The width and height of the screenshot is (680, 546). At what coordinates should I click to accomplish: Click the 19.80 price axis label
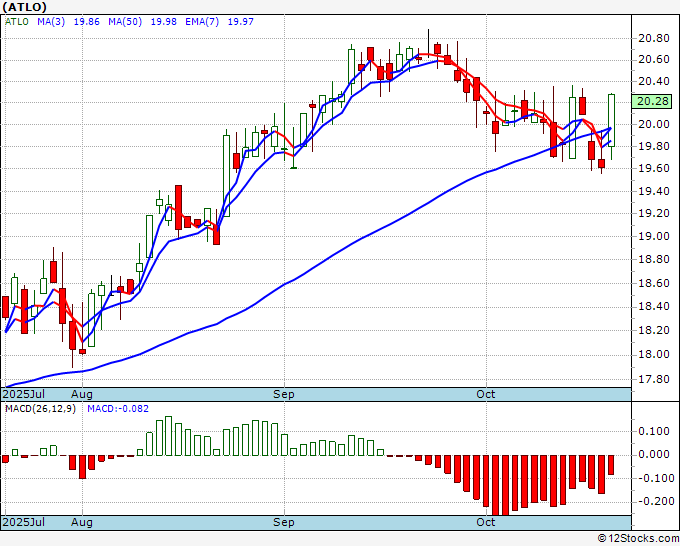click(654, 146)
